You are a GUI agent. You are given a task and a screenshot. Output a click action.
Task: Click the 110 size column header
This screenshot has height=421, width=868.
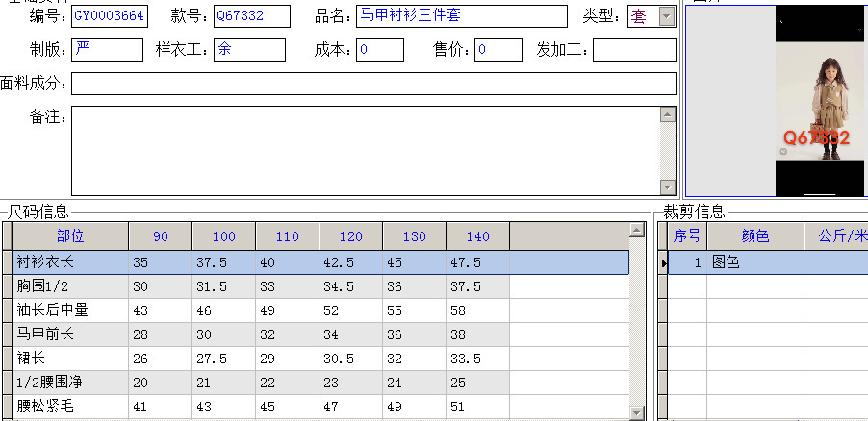[288, 236]
